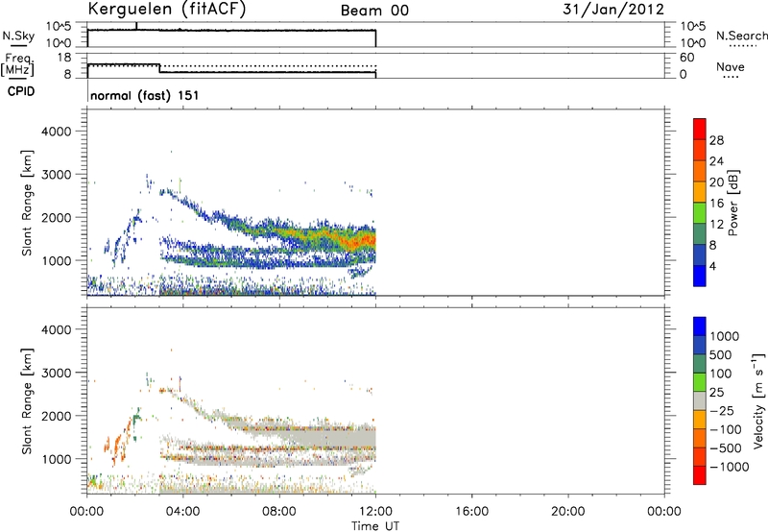This screenshot has height=532, width=768.
Task: Select the Beam 00 label
Action: coord(374,11)
